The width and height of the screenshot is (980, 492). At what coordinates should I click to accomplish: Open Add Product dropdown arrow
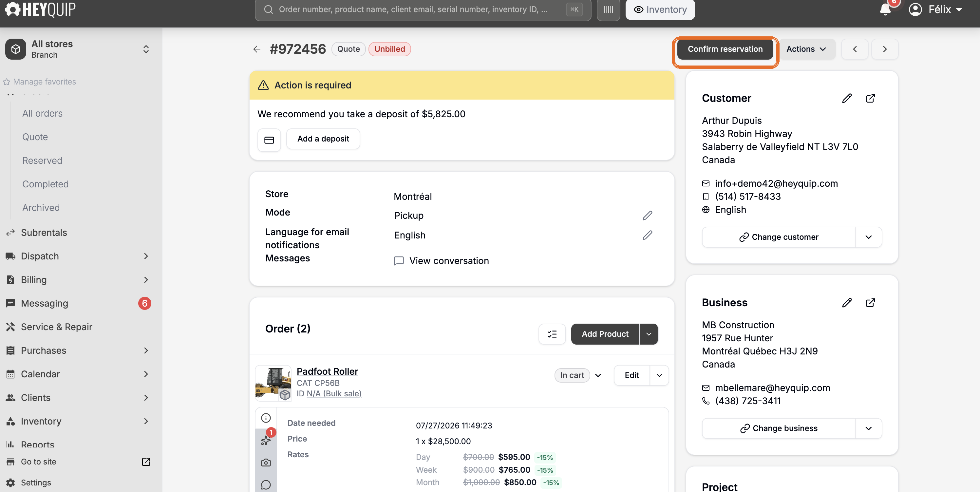(649, 334)
